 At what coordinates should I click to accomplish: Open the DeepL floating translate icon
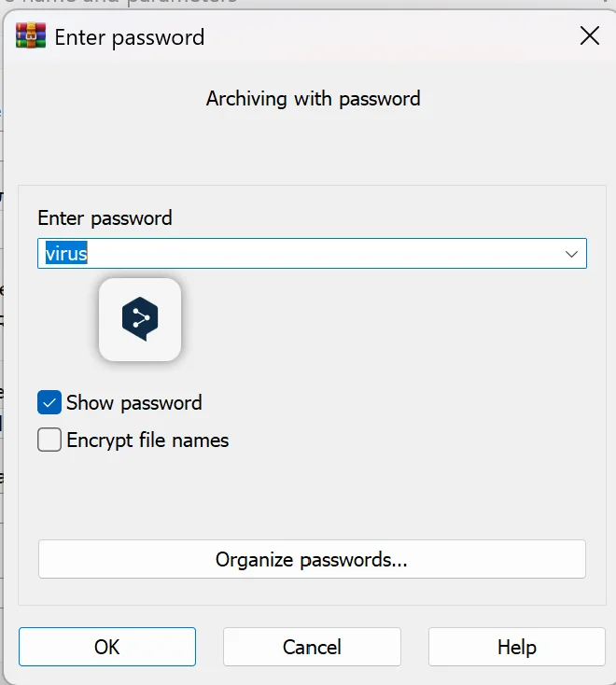[140, 319]
